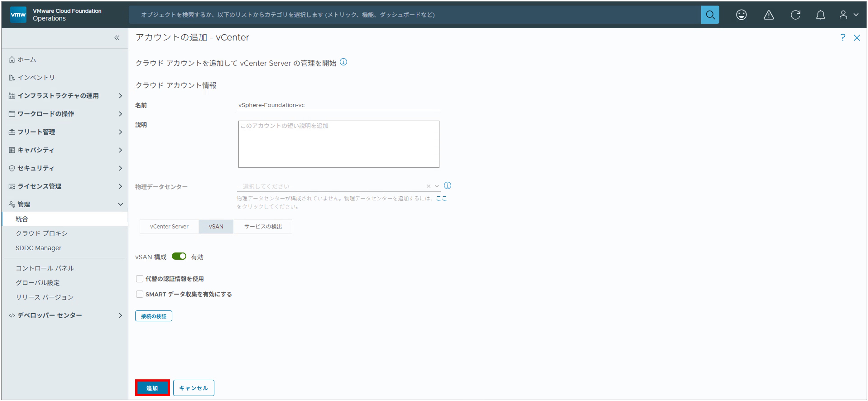Switch to vCenter Server tab
The width and height of the screenshot is (868, 401).
click(169, 226)
